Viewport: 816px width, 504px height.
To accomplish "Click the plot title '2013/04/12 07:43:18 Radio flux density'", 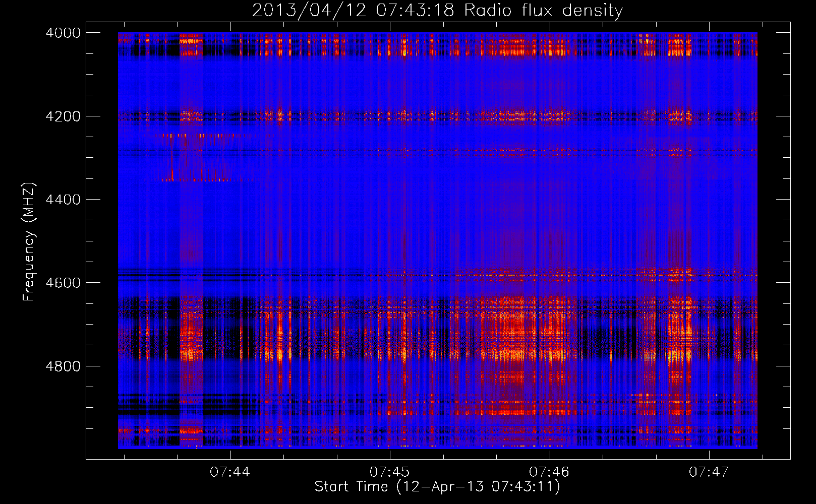I will (x=437, y=11).
